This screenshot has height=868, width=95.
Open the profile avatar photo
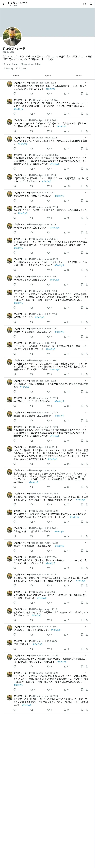coord(12,37)
